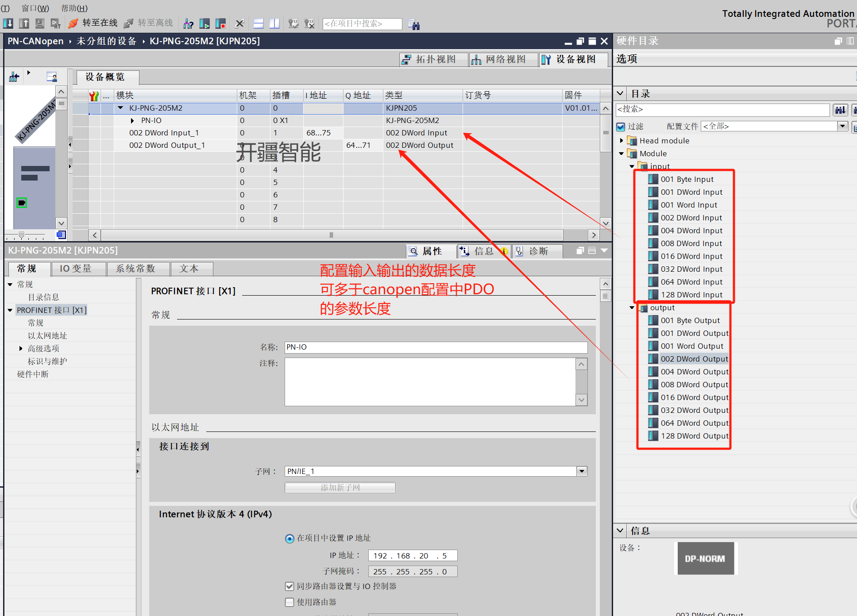The image size is (857, 616).
Task: Click the 001 Byte Input module icon
Action: (x=653, y=179)
